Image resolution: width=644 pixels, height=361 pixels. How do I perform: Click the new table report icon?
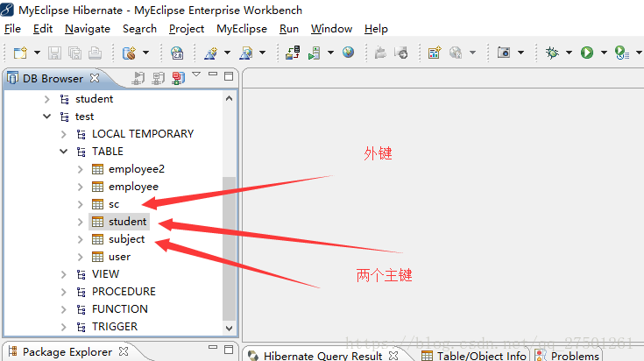[x=434, y=53]
